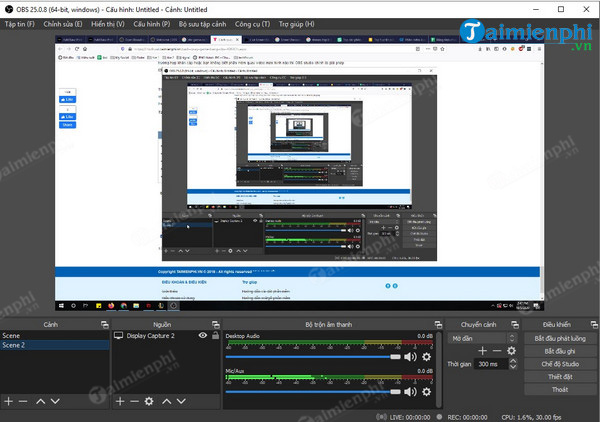Add a new scene with the plus icon
The height and width of the screenshot is (422, 600).
pos(8,401)
